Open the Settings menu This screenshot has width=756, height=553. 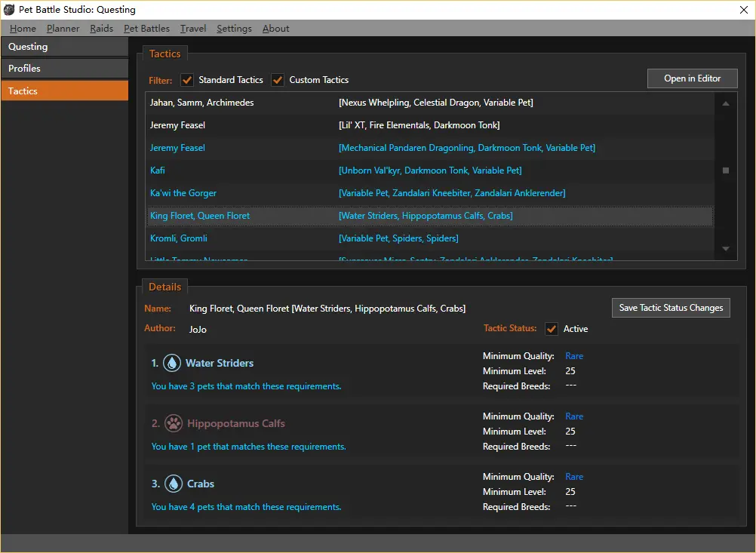point(235,29)
